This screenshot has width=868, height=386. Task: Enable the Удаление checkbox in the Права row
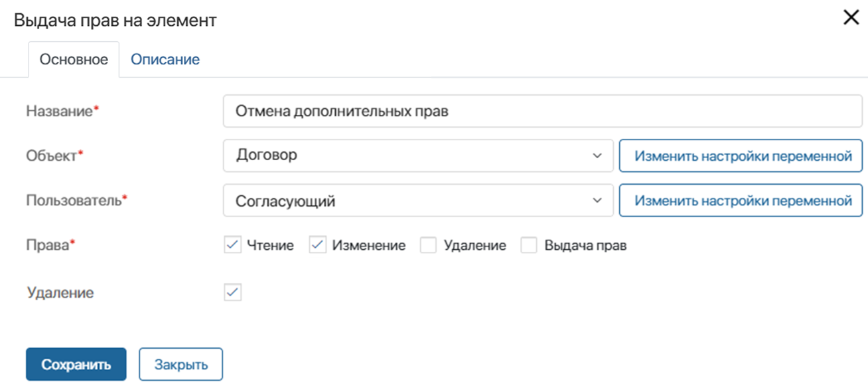(x=429, y=245)
